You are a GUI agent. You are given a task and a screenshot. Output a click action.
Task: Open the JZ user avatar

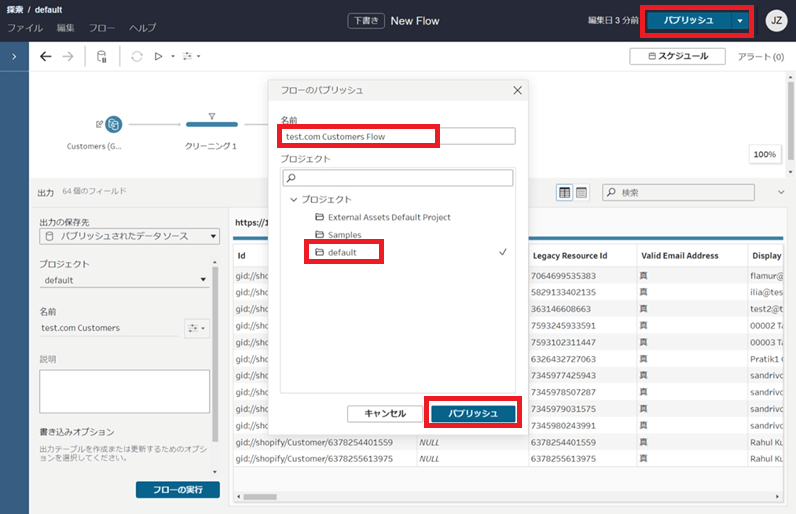pos(776,21)
